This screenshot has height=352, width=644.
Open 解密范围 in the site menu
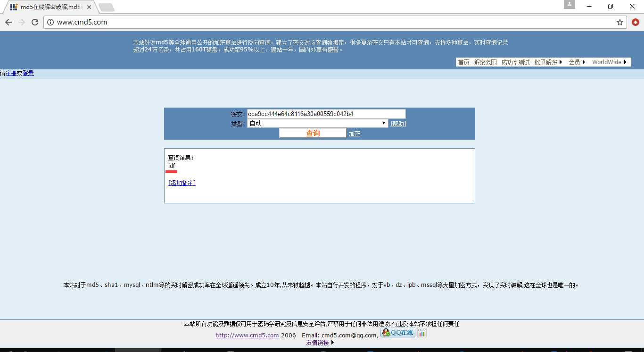coord(485,62)
